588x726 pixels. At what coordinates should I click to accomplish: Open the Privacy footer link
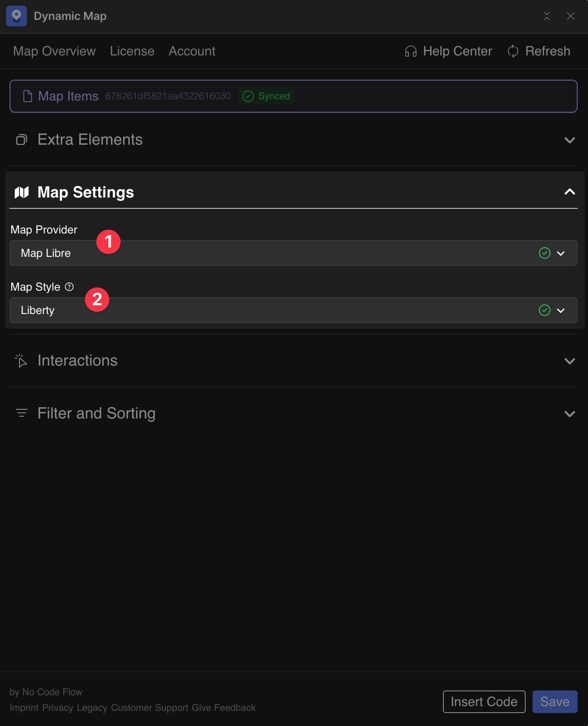(x=58, y=707)
